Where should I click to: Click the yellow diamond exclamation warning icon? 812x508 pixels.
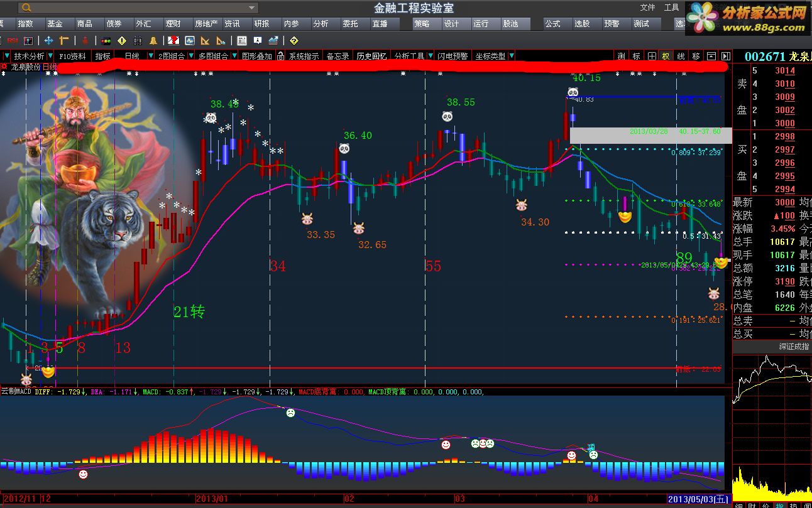pos(121,40)
